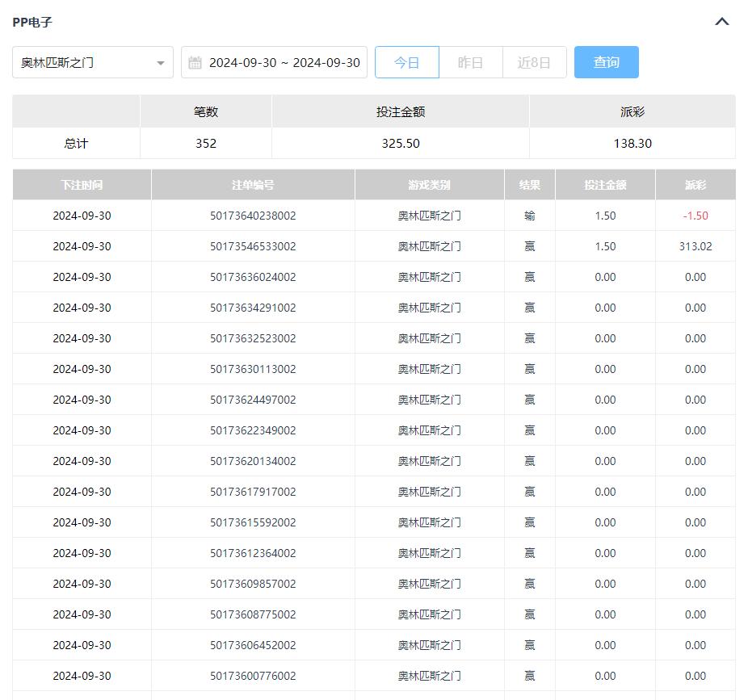The height and width of the screenshot is (700, 748).
Task: Click the 注单编号 column header
Action: click(253, 185)
